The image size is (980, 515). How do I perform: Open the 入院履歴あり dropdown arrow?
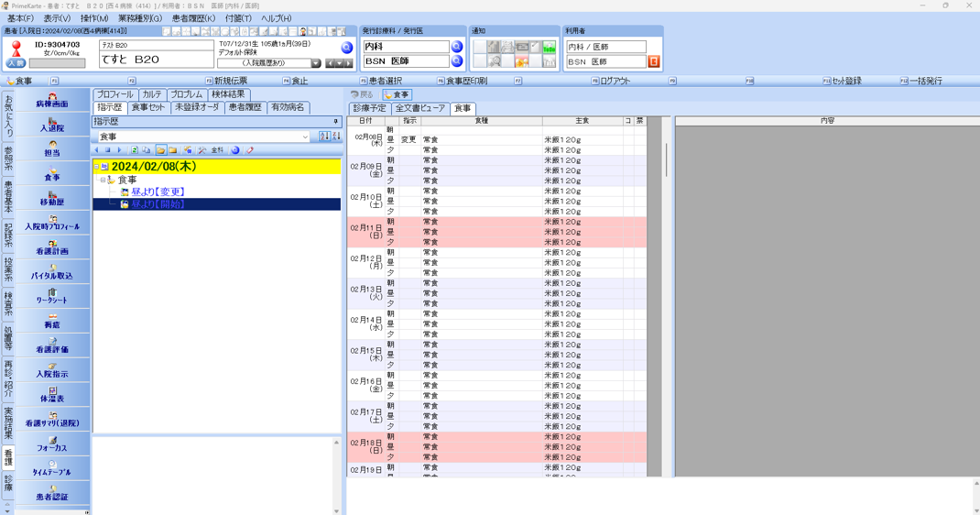316,63
